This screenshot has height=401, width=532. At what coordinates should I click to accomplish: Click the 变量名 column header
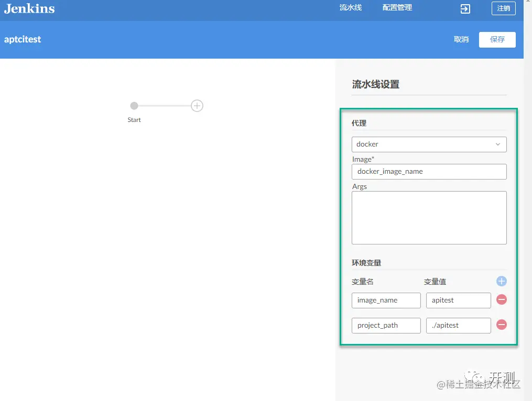click(362, 282)
